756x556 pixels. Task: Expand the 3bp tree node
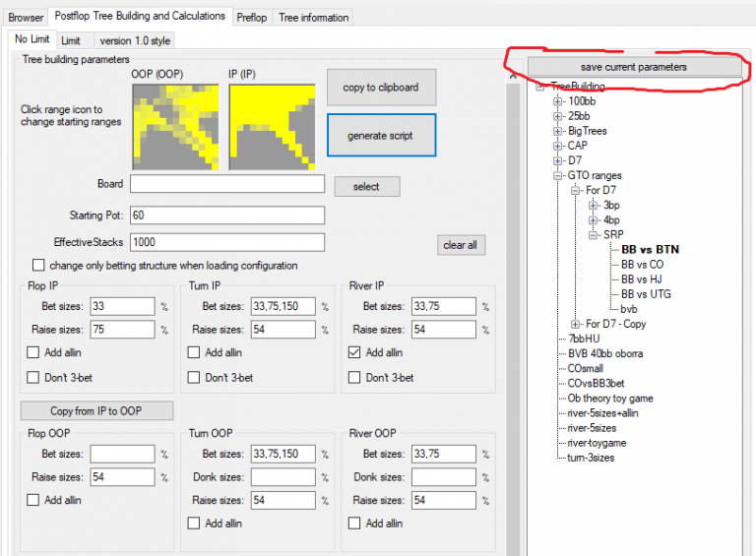tap(594, 206)
